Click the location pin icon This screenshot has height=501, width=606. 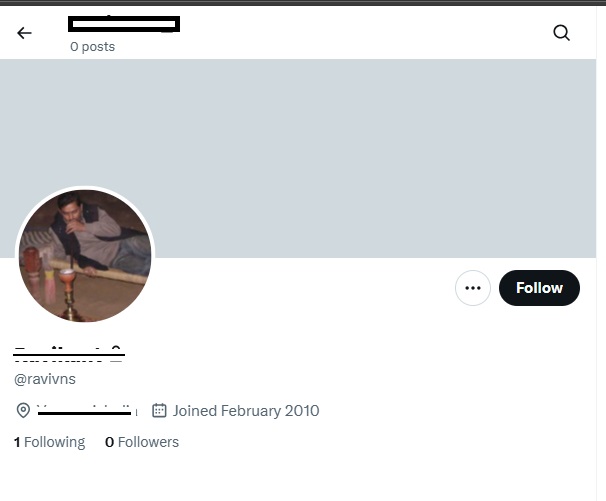pyautogui.click(x=23, y=411)
